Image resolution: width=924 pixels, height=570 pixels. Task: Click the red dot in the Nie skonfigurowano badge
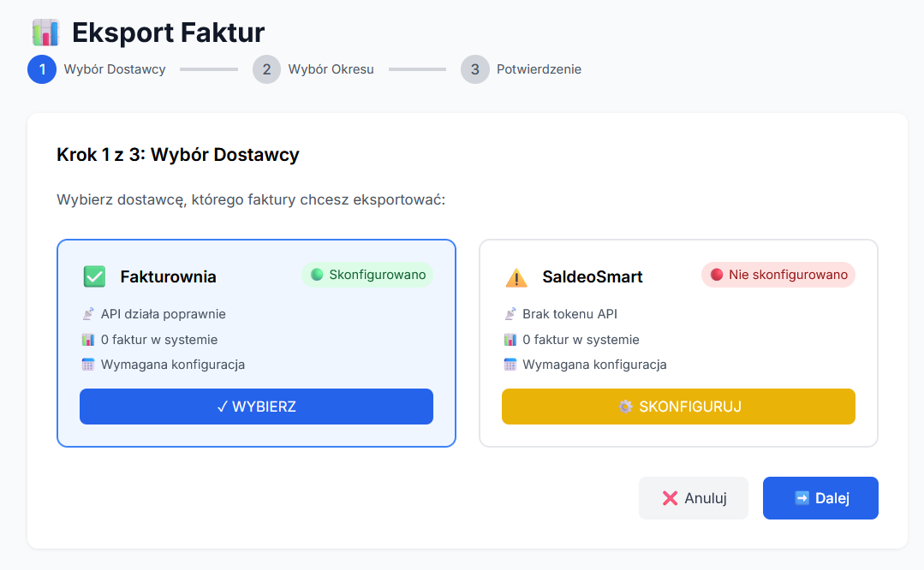click(717, 275)
